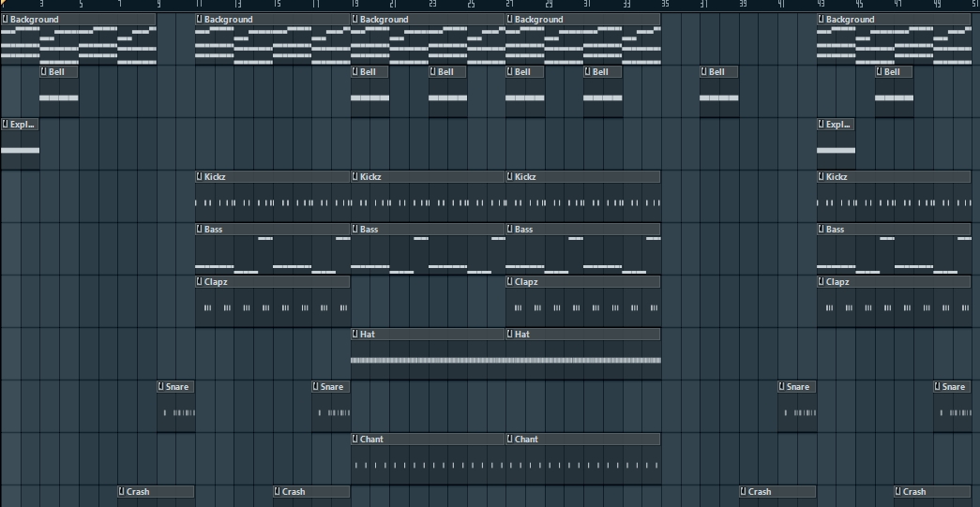Open the menu icon of the Snare clip at bar 9
The image size is (980, 507).
(161, 387)
